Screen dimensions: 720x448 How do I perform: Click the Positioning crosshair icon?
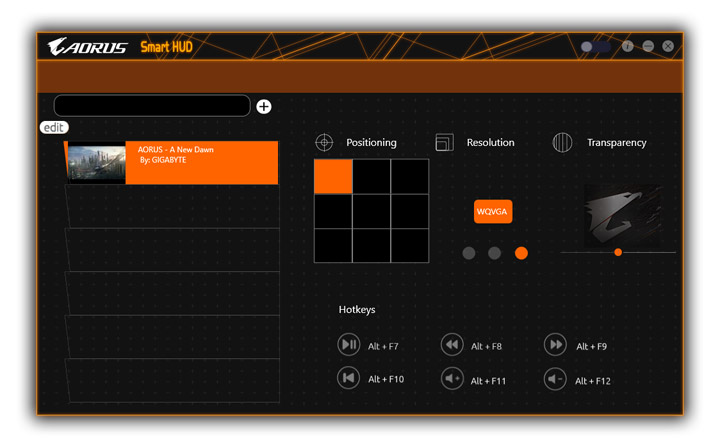(324, 143)
